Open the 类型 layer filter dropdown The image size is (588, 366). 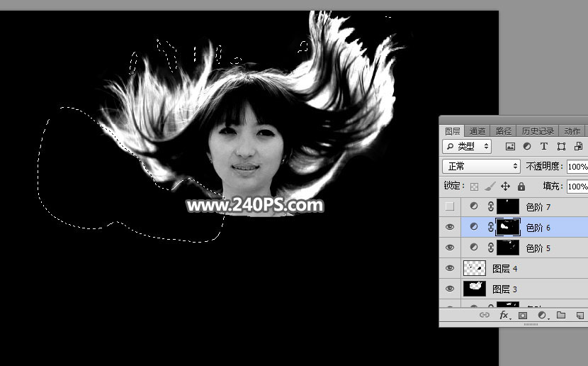coord(468,147)
